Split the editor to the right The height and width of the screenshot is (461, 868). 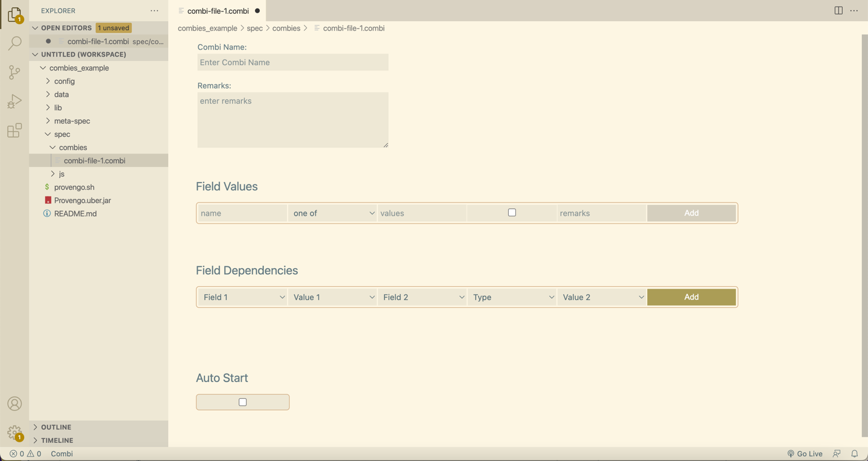point(838,11)
